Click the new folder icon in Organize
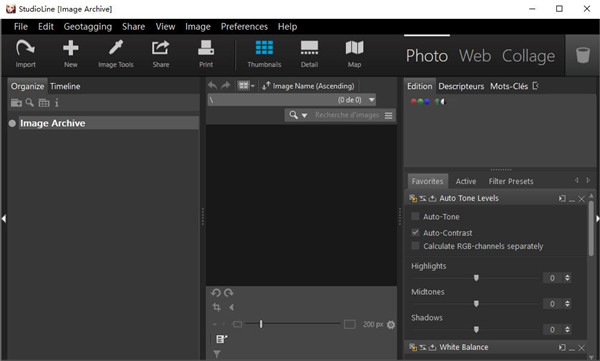 (x=16, y=103)
